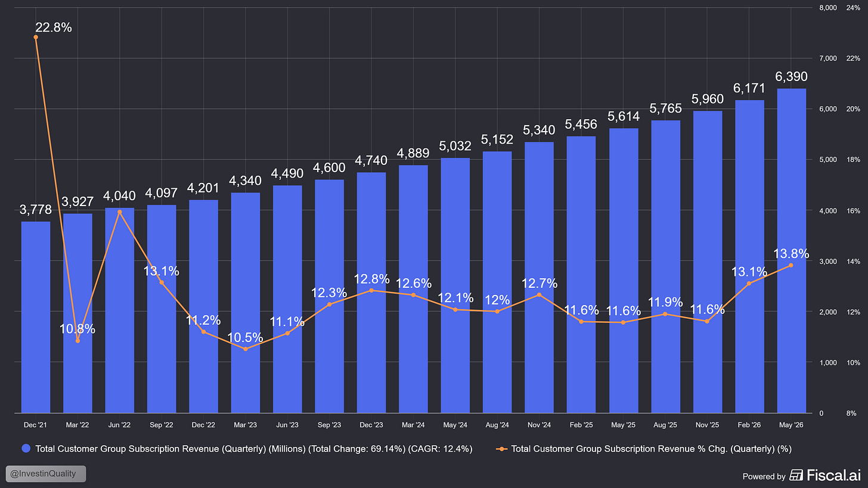
Task: Click the 4,340 bar value label
Action: tap(246, 181)
